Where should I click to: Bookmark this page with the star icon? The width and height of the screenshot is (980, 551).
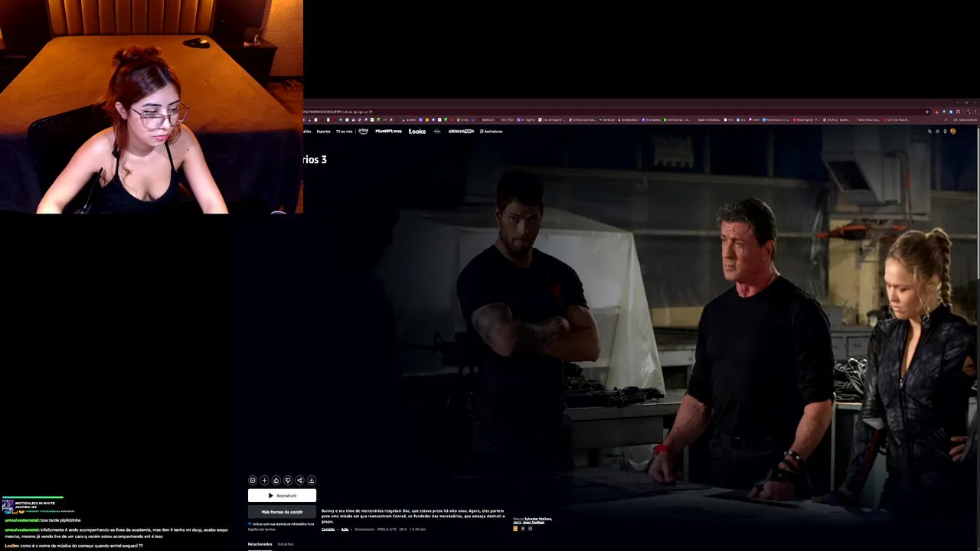[x=927, y=112]
